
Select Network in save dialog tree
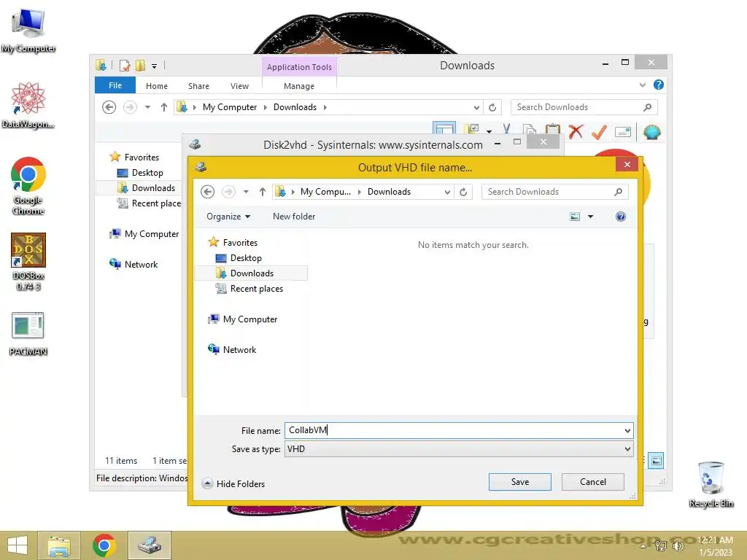(x=239, y=349)
